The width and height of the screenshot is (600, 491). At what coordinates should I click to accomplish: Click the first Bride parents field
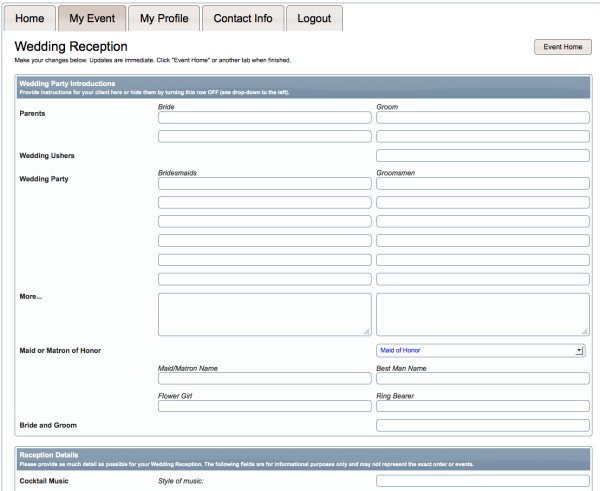click(x=264, y=117)
